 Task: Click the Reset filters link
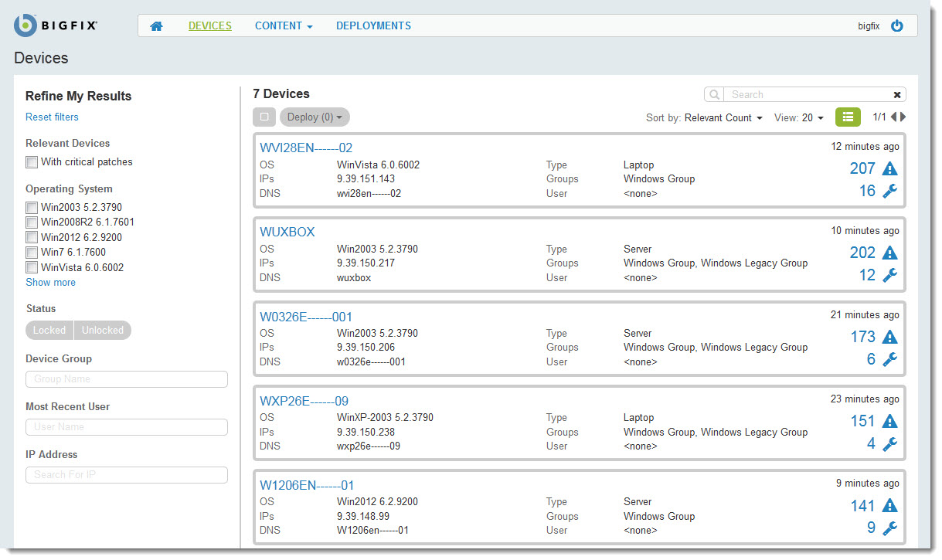coord(52,117)
